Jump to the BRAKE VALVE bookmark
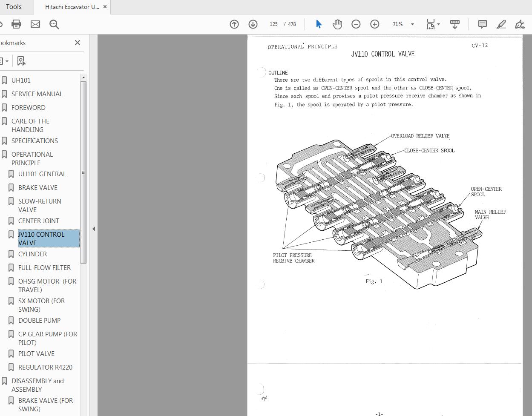The width and height of the screenshot is (532, 416). pyautogui.click(x=38, y=187)
